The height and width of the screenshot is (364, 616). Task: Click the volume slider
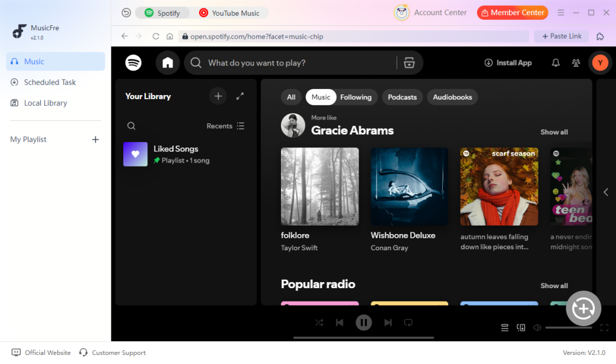point(568,327)
